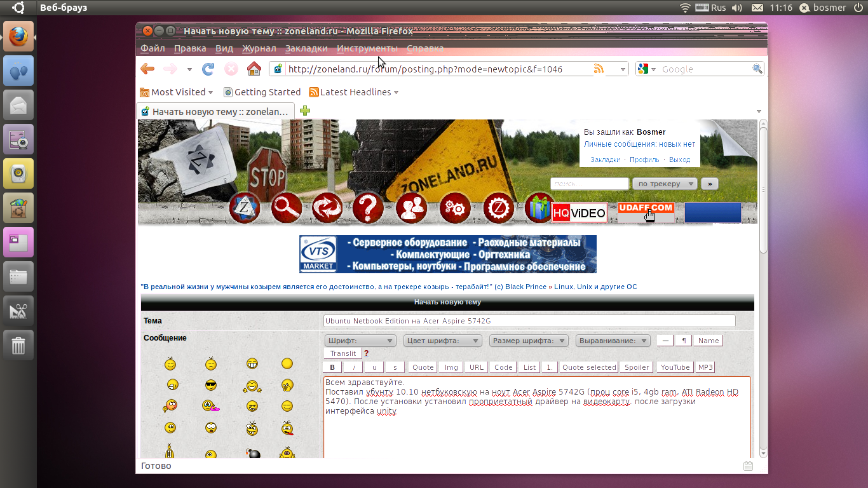Open the Файл menu

pos(153,48)
